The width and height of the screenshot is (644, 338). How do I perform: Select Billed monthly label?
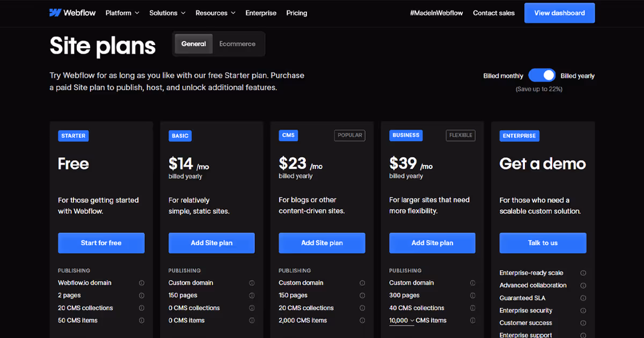(503, 76)
